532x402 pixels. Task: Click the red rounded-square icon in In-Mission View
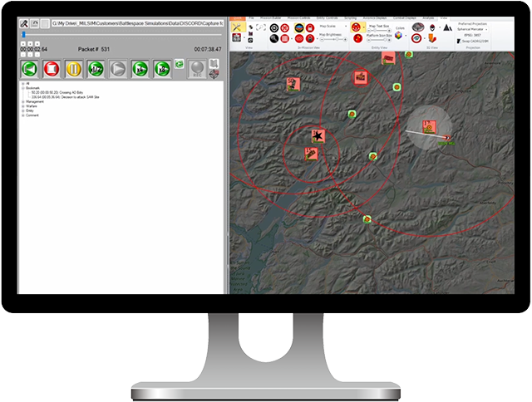(x=284, y=39)
